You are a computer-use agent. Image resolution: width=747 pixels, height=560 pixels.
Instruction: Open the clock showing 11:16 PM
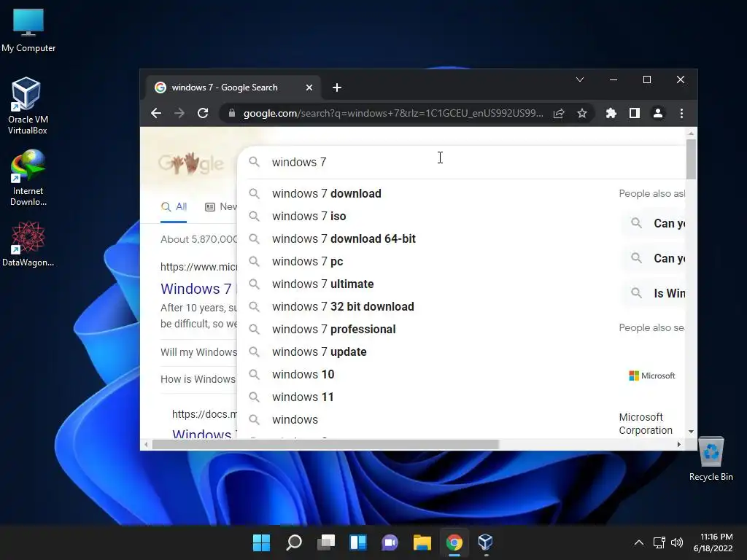pyautogui.click(x=713, y=542)
